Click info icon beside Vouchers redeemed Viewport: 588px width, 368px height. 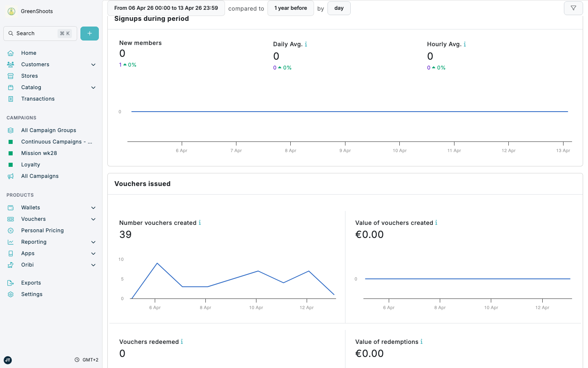(182, 342)
